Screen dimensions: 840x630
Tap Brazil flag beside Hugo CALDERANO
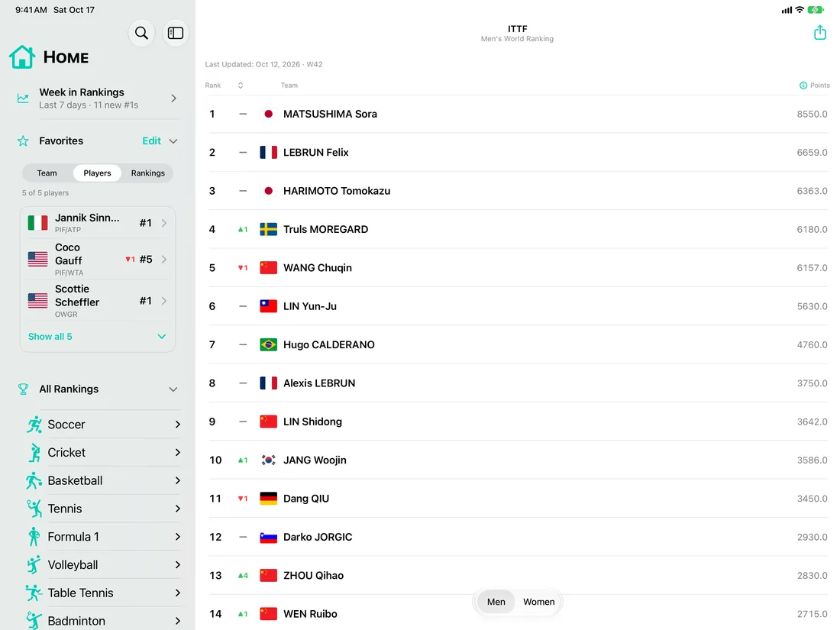pyautogui.click(x=268, y=344)
